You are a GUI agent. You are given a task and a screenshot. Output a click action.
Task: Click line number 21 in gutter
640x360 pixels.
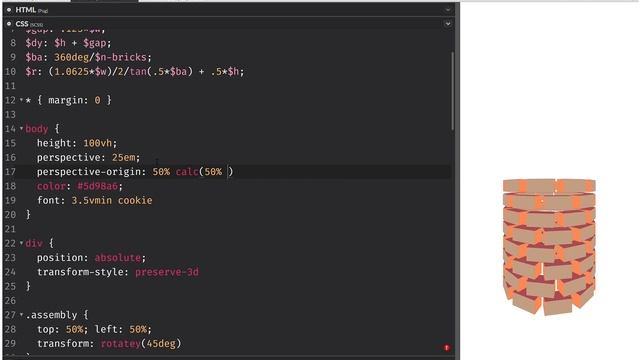11,229
